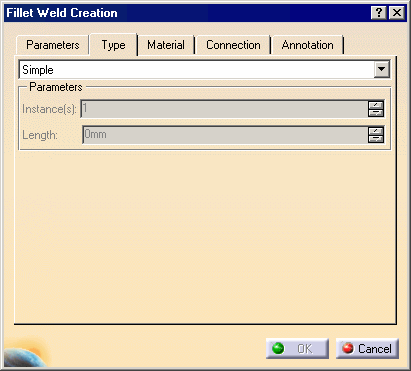
Task: Click the Cancel button
Action: pos(367,349)
